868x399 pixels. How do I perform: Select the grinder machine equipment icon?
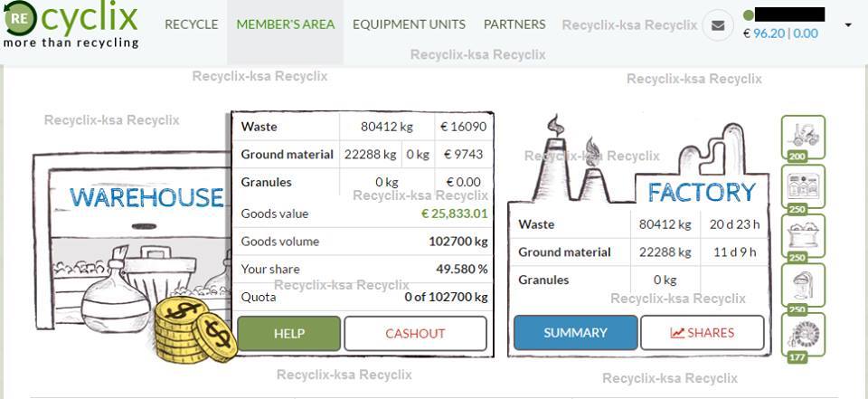(803, 287)
